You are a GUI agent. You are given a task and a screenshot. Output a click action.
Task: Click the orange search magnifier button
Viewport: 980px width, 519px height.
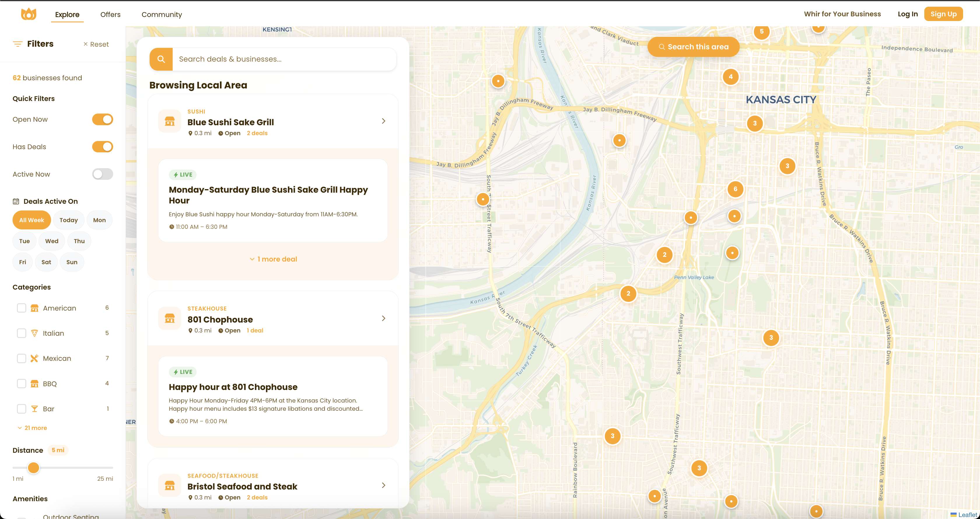161,59
